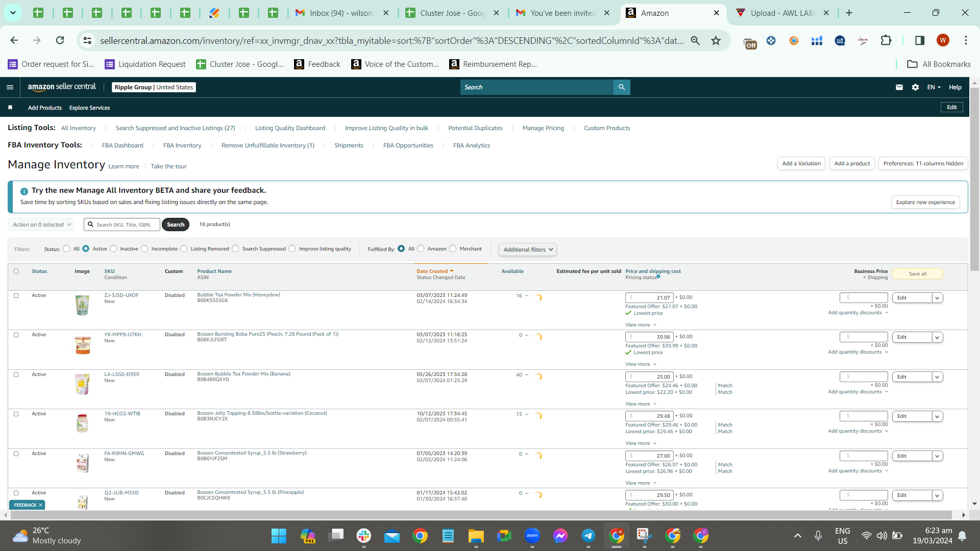Open the Chrome three-dot menu

point(966,40)
